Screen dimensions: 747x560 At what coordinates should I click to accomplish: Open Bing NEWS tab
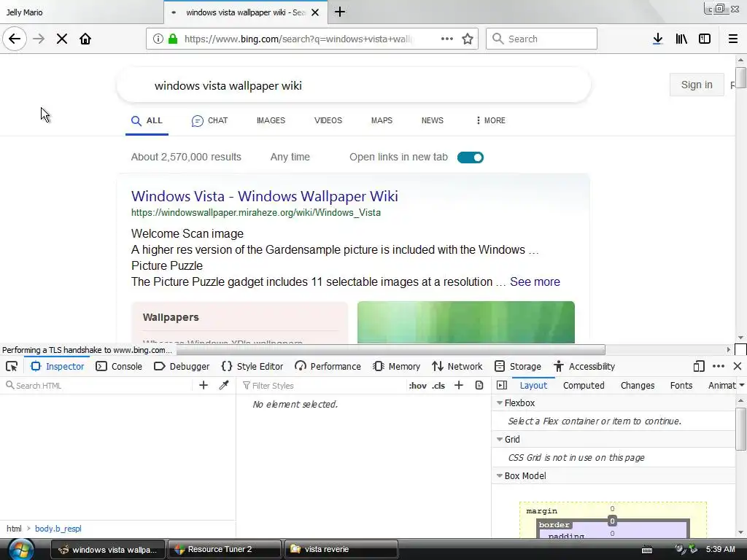click(432, 120)
